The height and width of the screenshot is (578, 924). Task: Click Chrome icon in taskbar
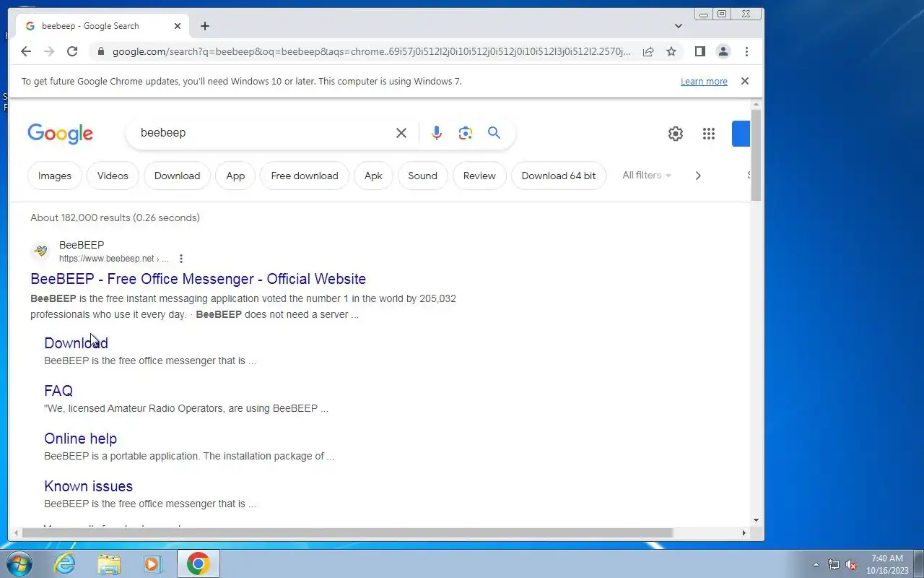coord(199,564)
